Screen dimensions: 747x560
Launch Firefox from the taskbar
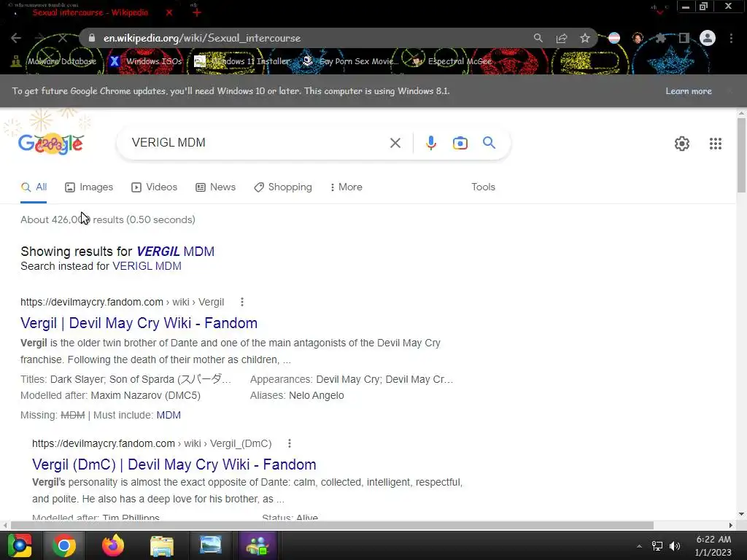click(113, 545)
